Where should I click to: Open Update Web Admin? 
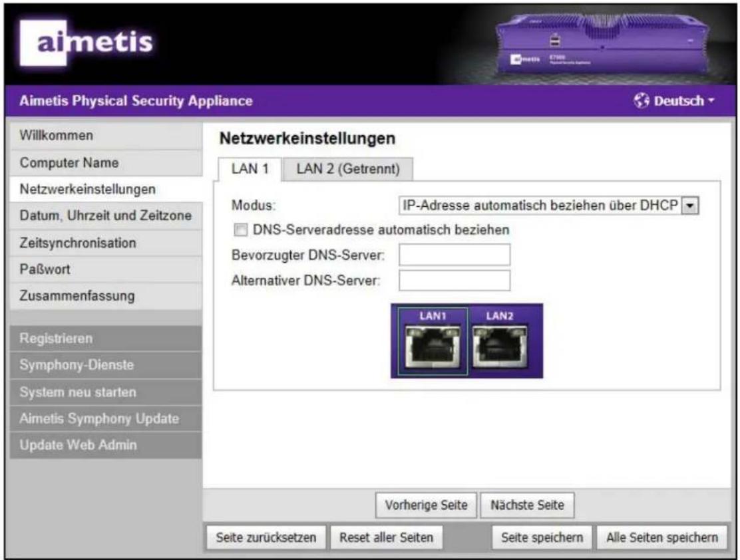[106, 445]
